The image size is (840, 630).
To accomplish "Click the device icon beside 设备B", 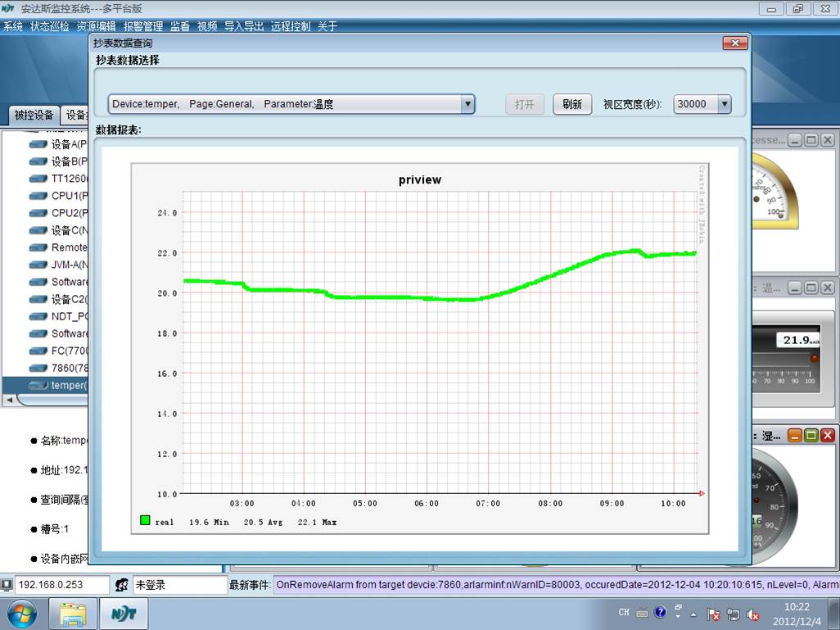I will [x=38, y=161].
